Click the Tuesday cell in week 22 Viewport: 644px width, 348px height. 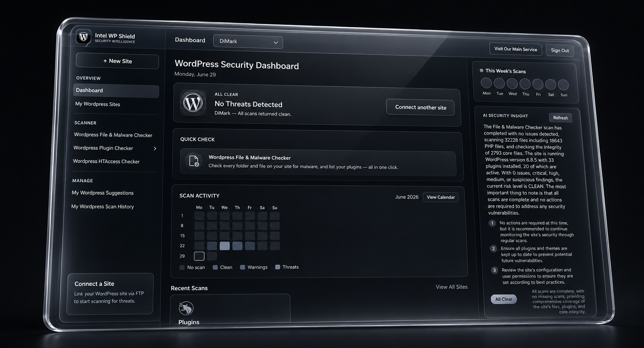pyautogui.click(x=212, y=246)
